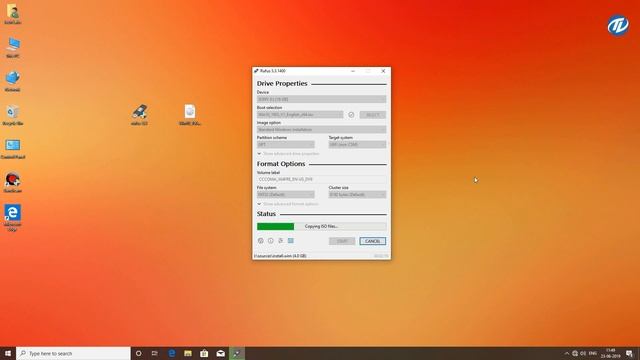Click the SELECT button in Rufus
The width and height of the screenshot is (640, 360).
click(x=373, y=115)
